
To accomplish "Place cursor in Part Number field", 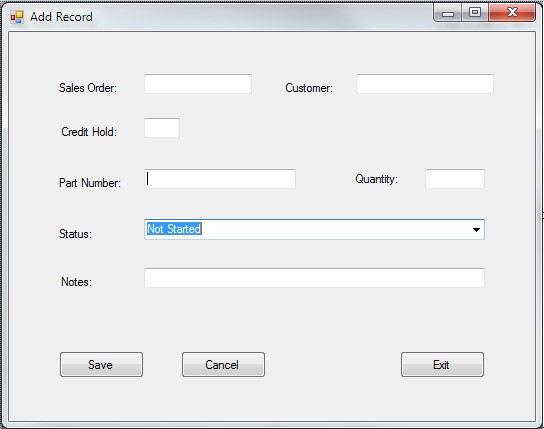I will [220, 179].
